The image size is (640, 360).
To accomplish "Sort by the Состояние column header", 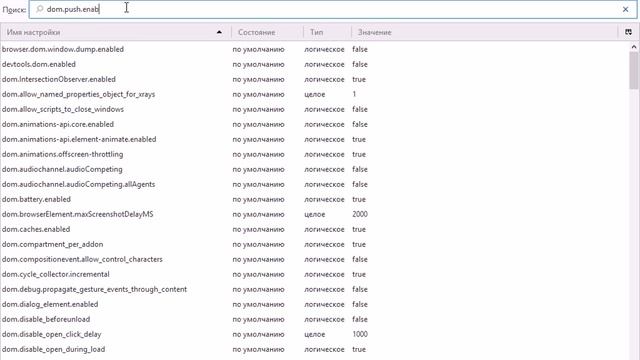I will (267, 32).
